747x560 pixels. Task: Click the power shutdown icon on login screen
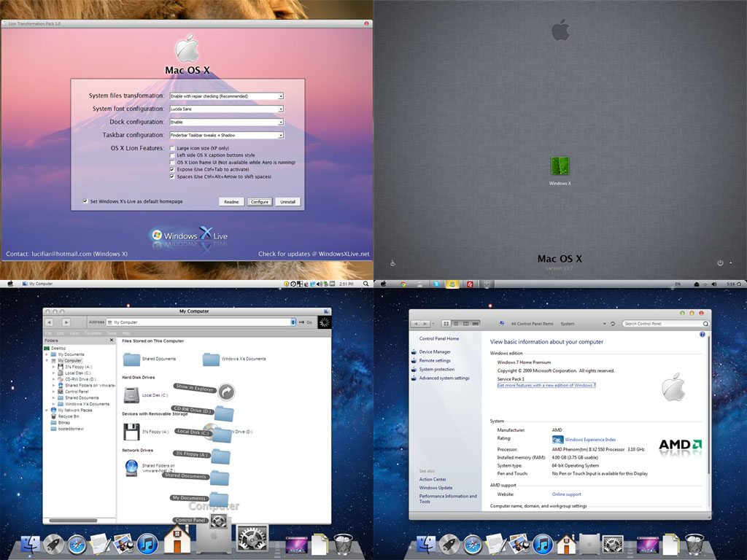point(719,262)
